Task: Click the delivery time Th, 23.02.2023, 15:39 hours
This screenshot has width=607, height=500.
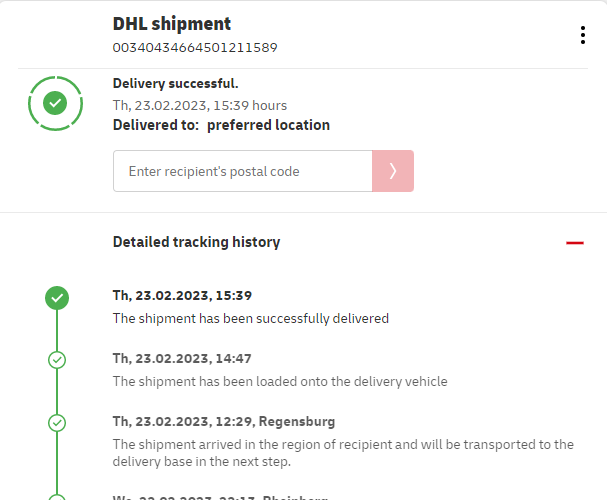Action: 200,105
